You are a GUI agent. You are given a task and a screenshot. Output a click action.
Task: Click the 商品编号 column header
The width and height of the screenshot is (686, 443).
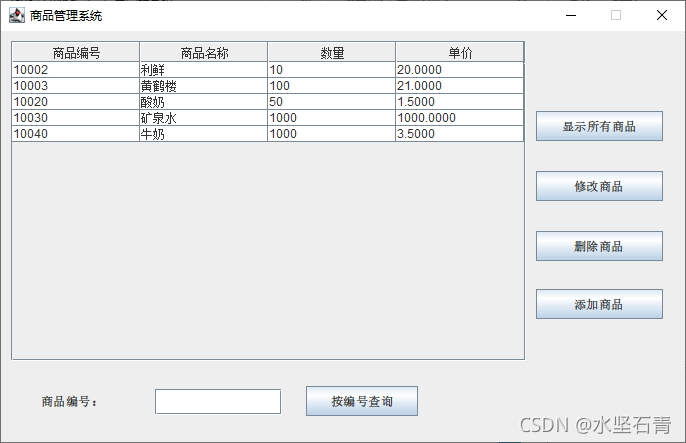pos(76,52)
